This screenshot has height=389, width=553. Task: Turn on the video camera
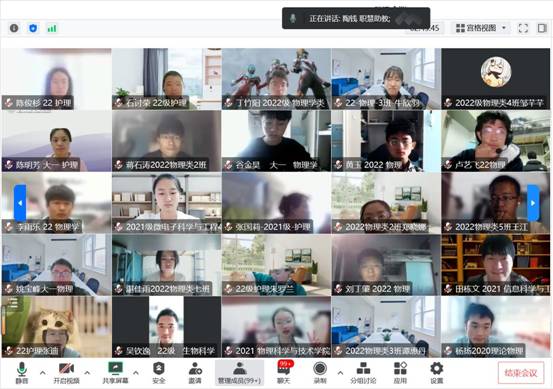[66, 372]
